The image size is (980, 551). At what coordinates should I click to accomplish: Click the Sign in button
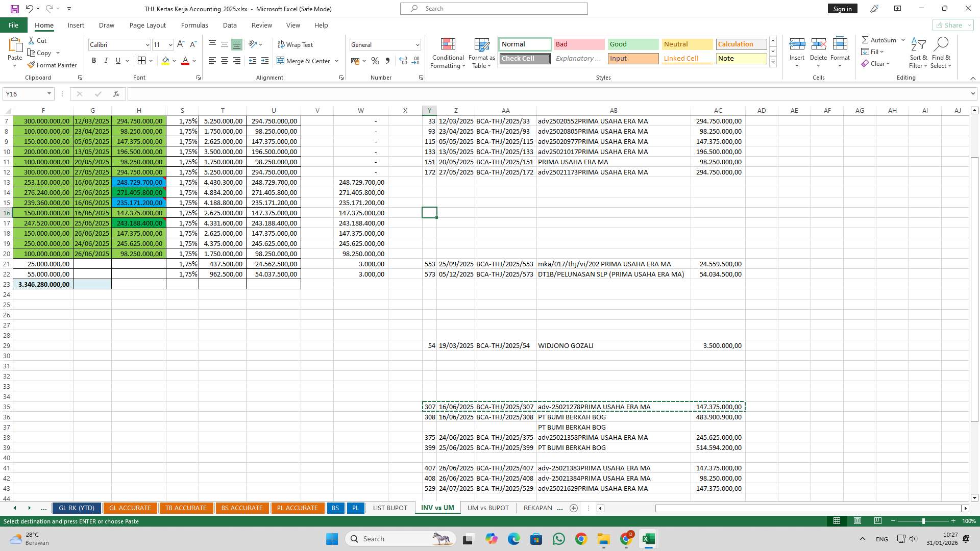point(842,9)
